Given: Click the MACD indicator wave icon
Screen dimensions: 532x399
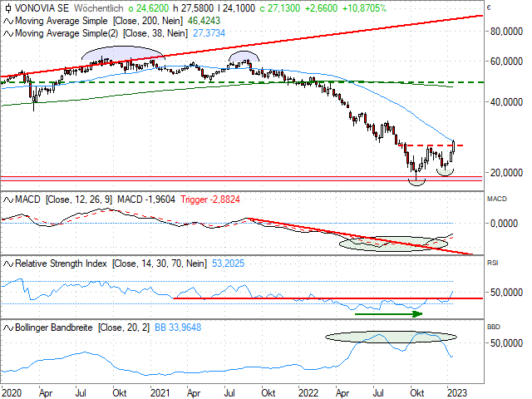Looking at the screenshot, I should point(8,199).
